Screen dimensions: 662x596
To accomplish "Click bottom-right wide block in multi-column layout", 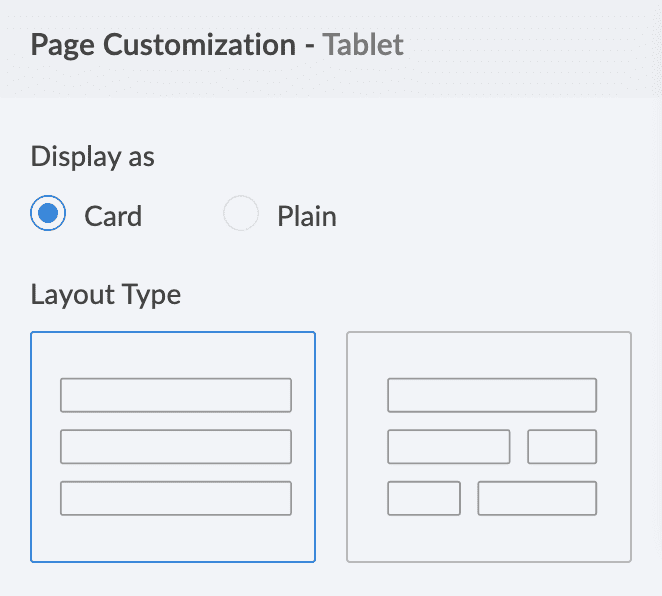I will (537, 498).
